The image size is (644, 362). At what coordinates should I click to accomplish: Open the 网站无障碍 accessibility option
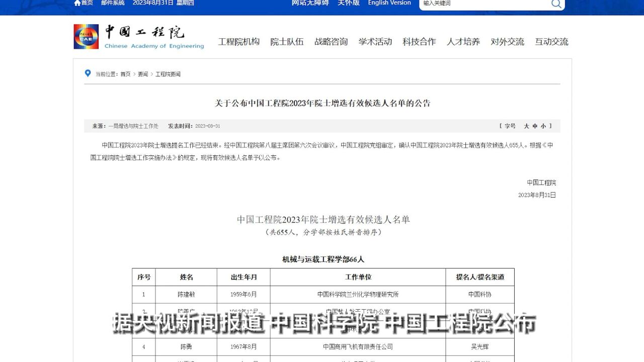[310, 3]
